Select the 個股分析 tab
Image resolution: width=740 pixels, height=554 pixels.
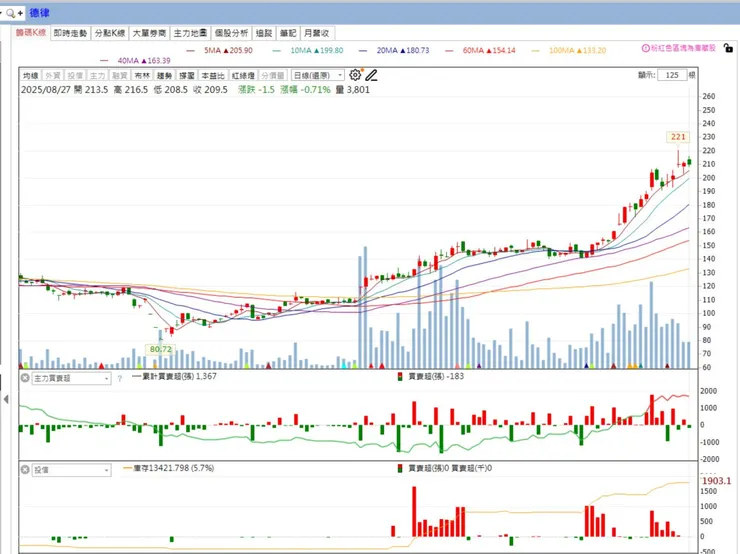coord(231,33)
